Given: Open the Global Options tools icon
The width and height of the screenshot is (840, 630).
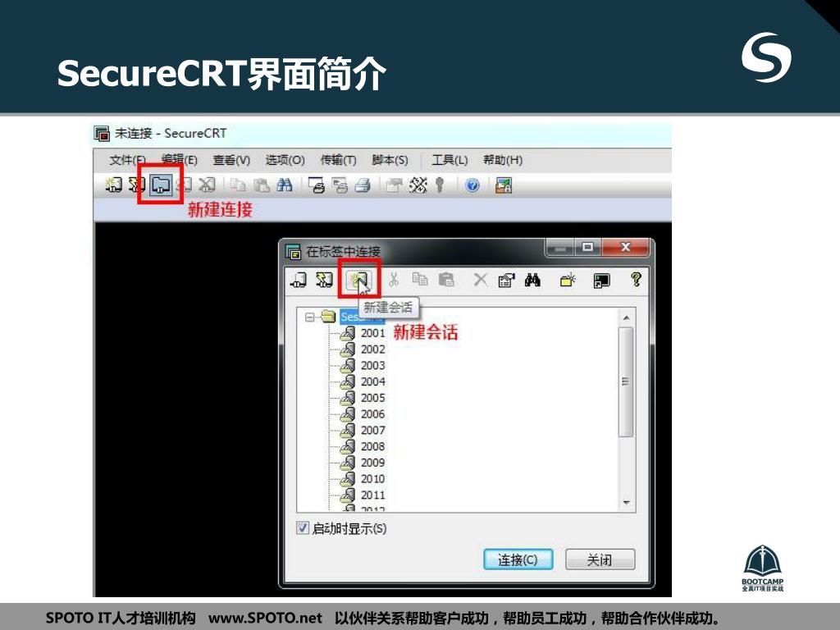Looking at the screenshot, I should [418, 185].
